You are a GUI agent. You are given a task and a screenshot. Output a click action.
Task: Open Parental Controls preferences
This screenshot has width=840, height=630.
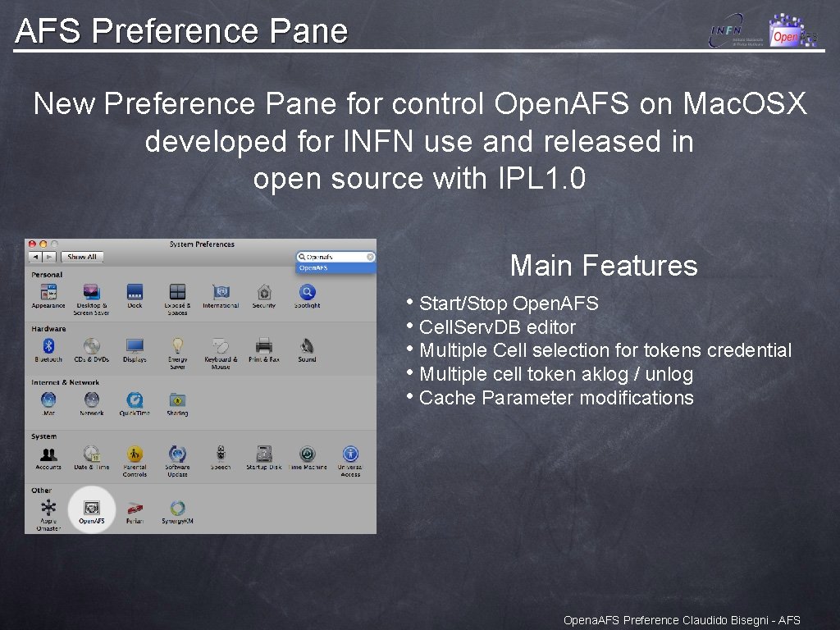(x=135, y=461)
